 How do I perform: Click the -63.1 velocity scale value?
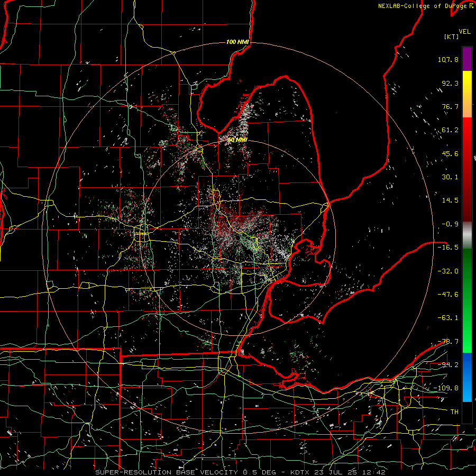point(448,318)
